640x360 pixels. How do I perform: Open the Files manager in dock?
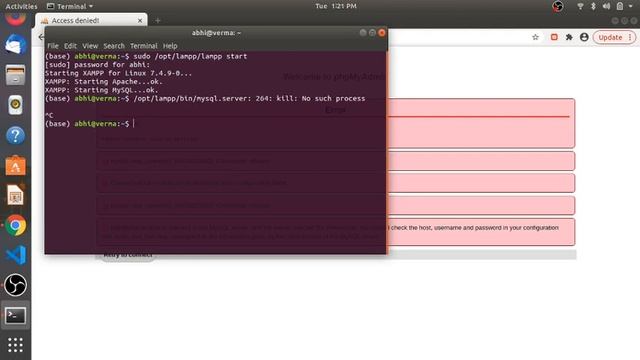coord(15,75)
